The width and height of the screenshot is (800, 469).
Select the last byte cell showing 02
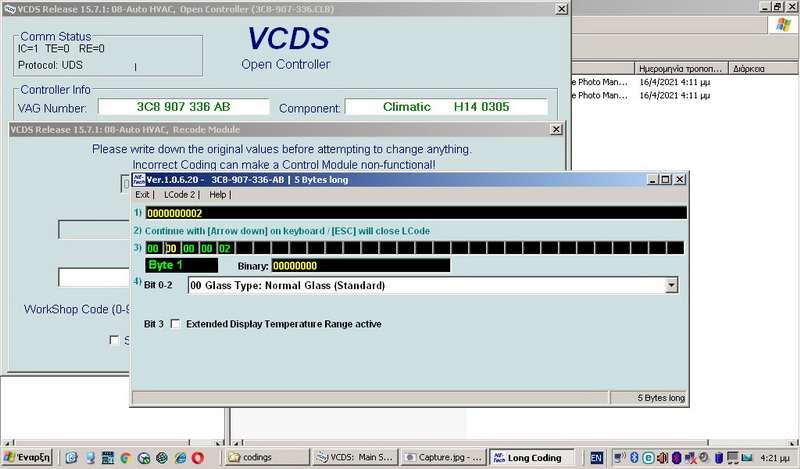(x=224, y=249)
